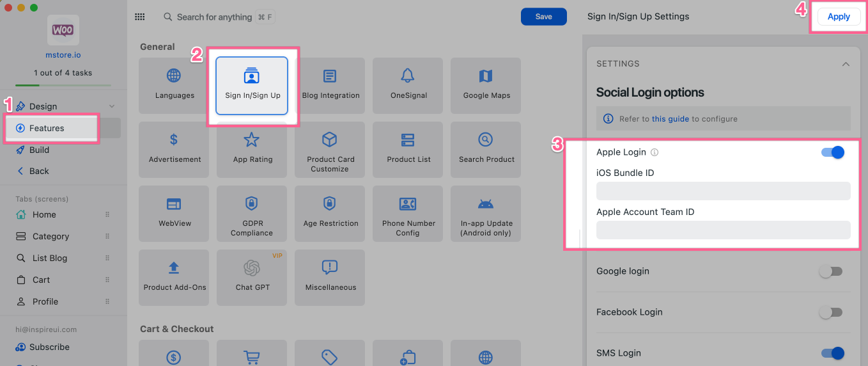Turn on the Facebook Login switch
The width and height of the screenshot is (868, 366).
point(831,312)
